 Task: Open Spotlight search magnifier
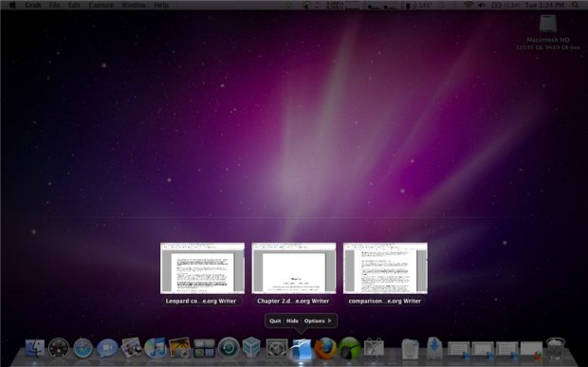coord(576,5)
